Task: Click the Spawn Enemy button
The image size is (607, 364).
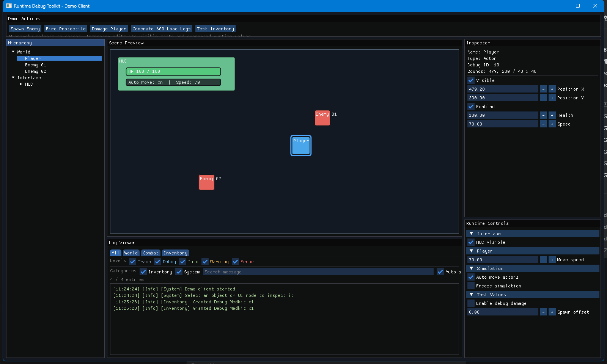Action: point(25,29)
